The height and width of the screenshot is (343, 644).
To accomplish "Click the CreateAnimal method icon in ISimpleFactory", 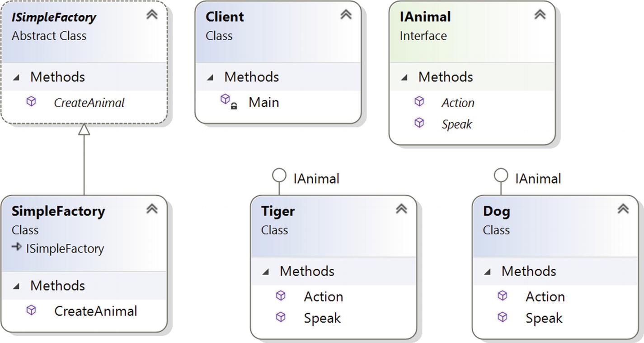I will 31,102.
